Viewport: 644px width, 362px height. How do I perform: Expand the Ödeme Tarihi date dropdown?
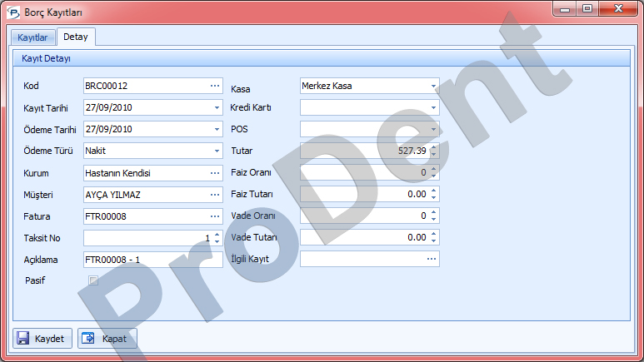(x=217, y=129)
